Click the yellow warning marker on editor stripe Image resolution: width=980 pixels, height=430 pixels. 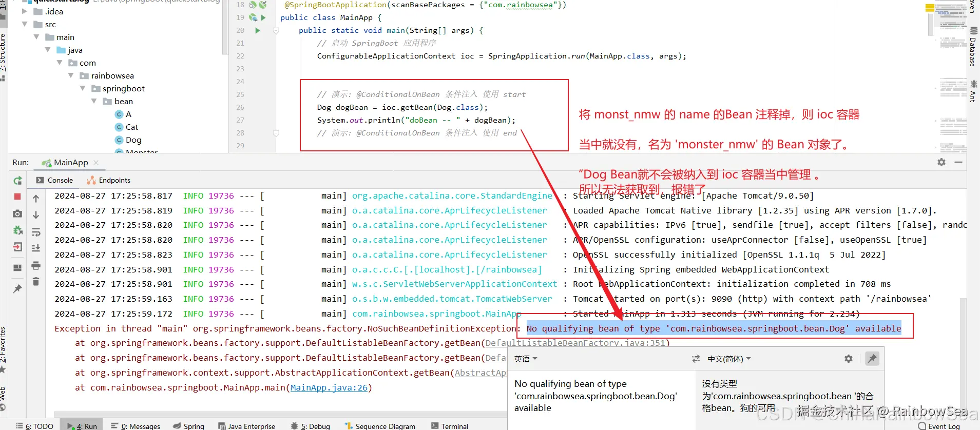click(930, 8)
